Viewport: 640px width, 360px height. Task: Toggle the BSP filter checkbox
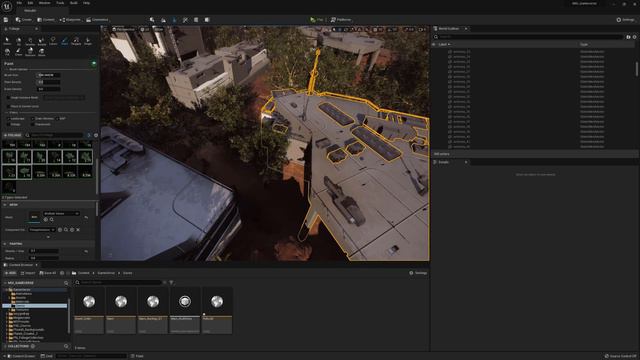tap(57, 118)
